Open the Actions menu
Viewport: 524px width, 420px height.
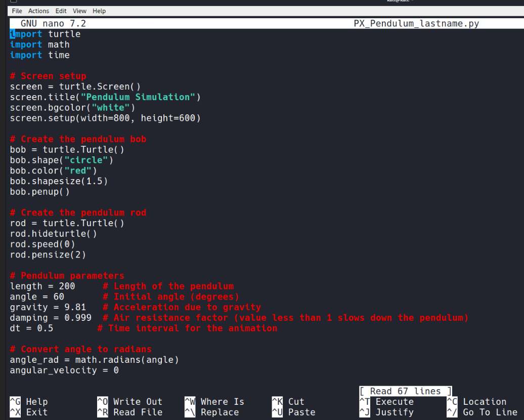click(38, 11)
